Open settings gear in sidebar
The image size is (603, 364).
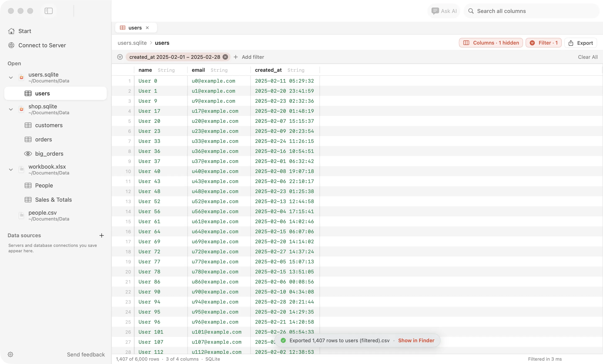[10, 354]
